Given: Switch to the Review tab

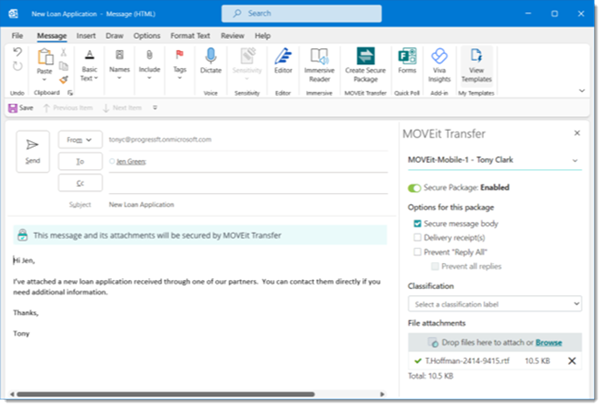Looking at the screenshot, I should (232, 36).
